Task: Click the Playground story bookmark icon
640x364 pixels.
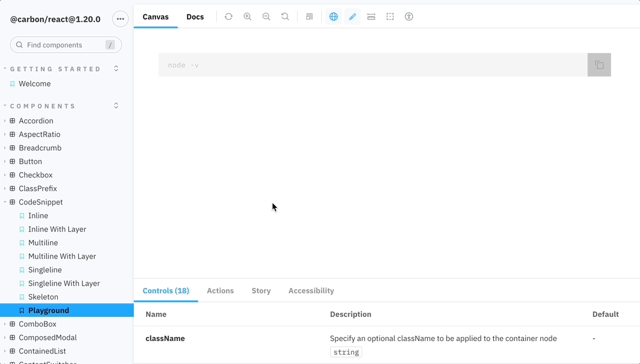Action: (x=22, y=310)
